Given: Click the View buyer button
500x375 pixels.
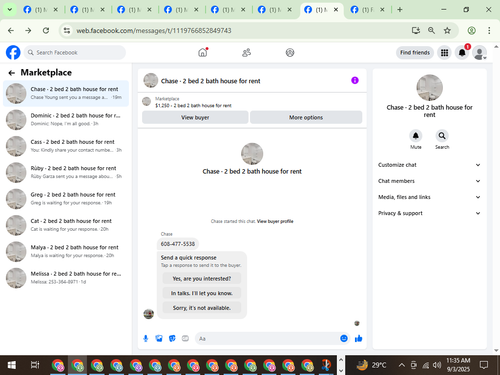Looking at the screenshot, I should click(x=195, y=117).
